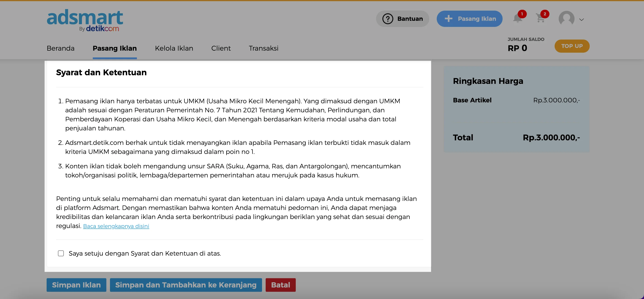Click Simpan dan Tambahkan ke Keranjang
Screen dimensions: 644x299
pos(186,285)
